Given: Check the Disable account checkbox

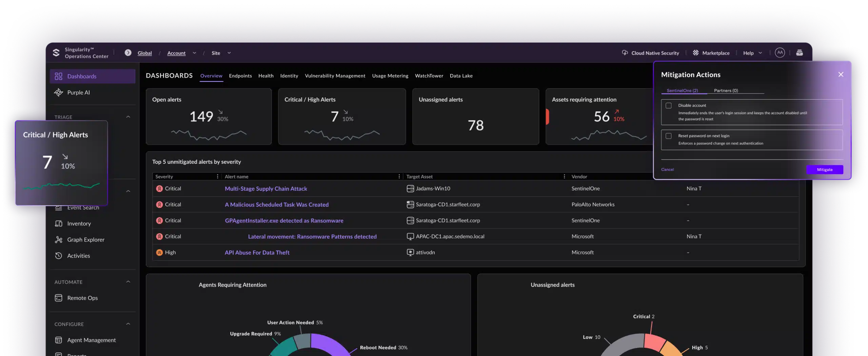Looking at the screenshot, I should 669,105.
